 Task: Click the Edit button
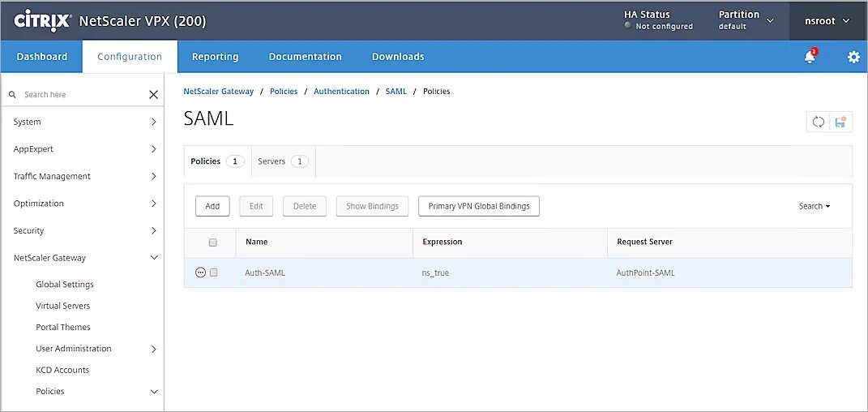(x=256, y=206)
